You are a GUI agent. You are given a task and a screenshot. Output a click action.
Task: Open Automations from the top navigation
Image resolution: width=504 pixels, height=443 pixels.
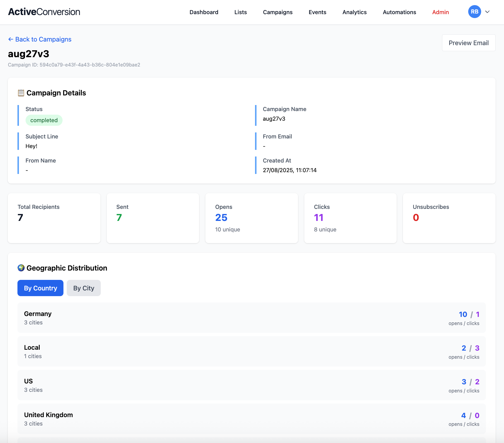point(399,12)
